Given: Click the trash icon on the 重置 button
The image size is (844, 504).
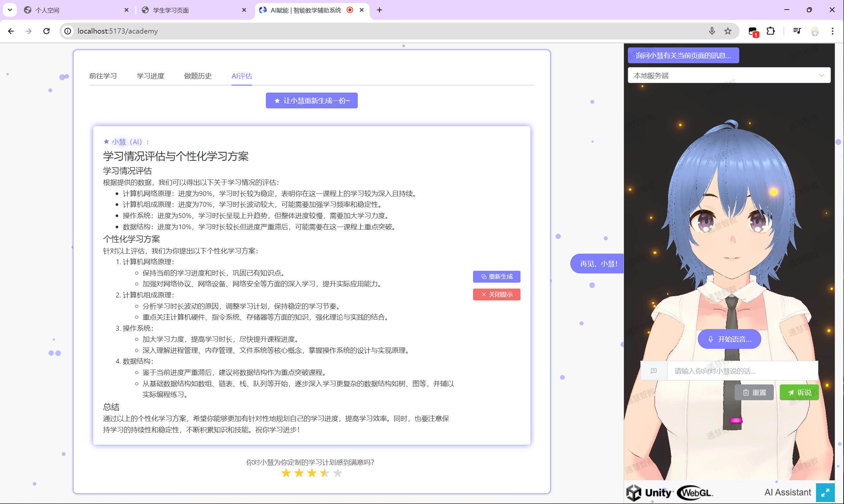Looking at the screenshot, I should point(746,392).
